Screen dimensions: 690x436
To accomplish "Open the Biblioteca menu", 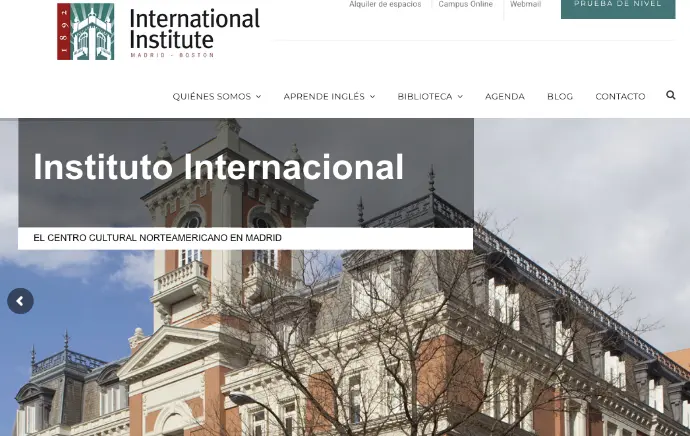I will pyautogui.click(x=425, y=96).
